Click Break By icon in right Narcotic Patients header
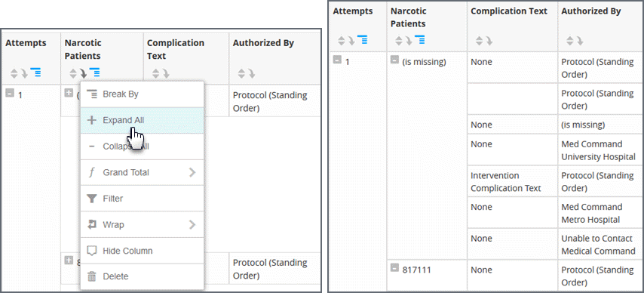 tap(420, 40)
